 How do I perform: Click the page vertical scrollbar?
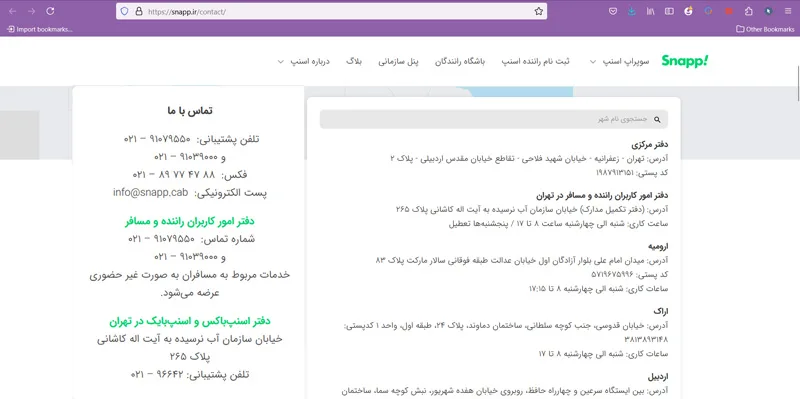tap(797, 84)
